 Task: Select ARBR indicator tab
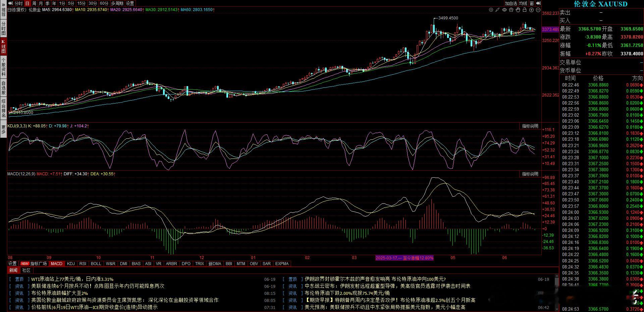tap(171, 263)
